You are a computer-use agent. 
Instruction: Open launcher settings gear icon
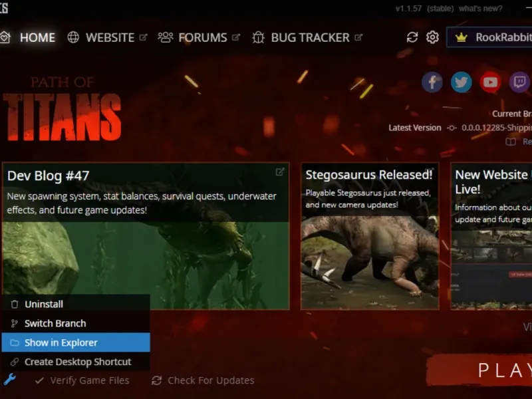433,37
